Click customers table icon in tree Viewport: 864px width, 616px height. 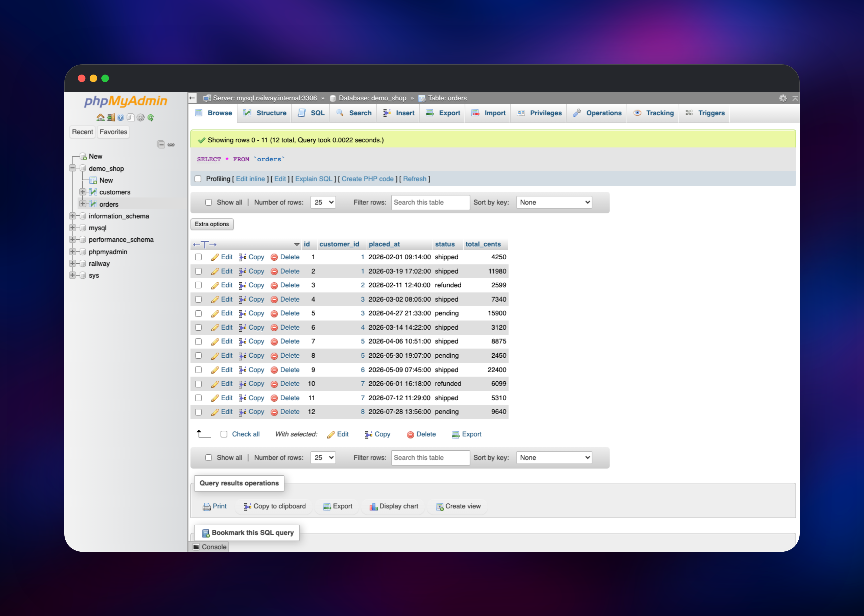[93, 192]
